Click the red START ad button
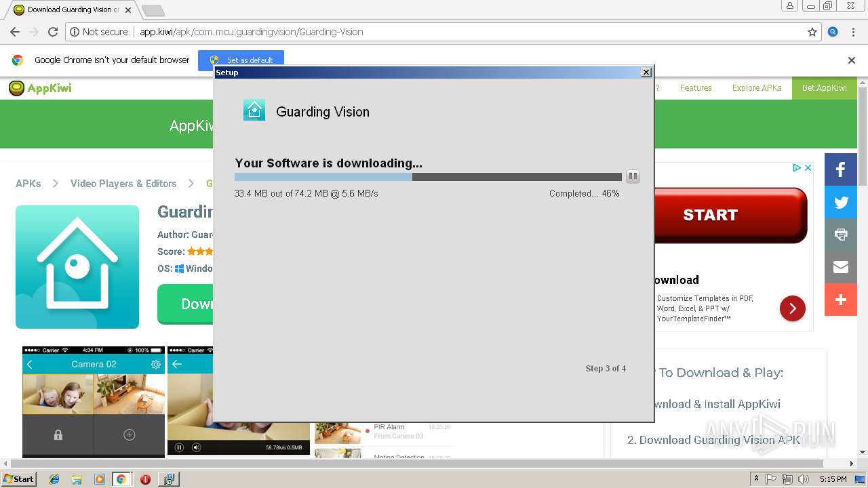This screenshot has height=488, width=868. (730, 215)
